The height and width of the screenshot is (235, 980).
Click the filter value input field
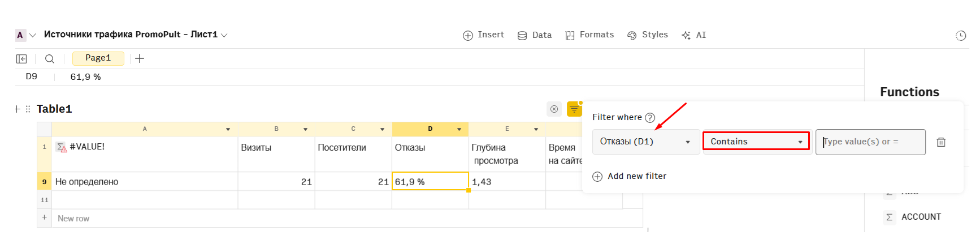[870, 142]
